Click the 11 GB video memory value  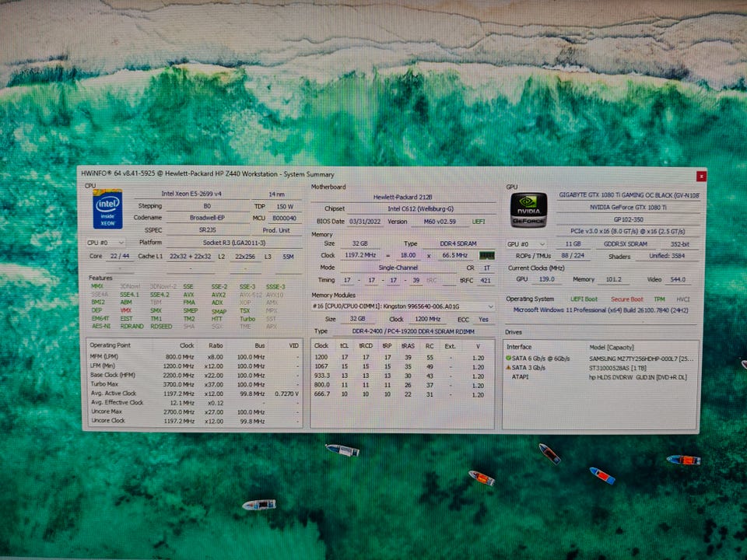coord(573,243)
